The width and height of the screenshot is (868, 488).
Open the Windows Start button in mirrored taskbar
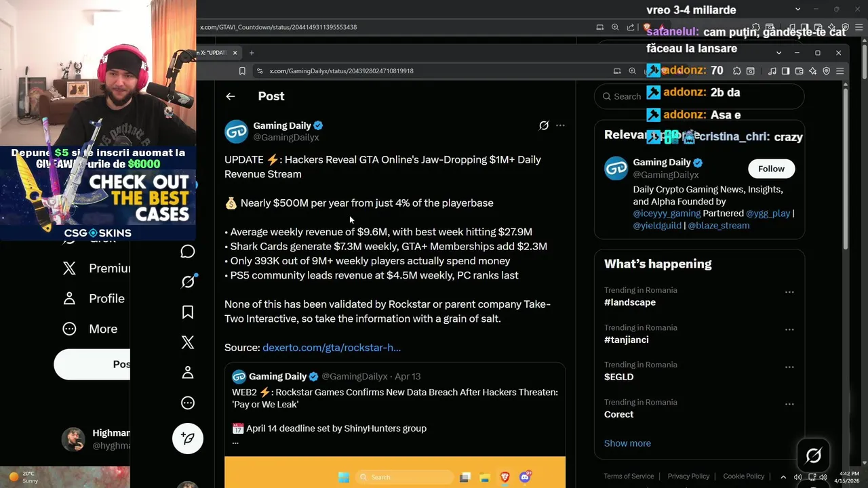(344, 477)
